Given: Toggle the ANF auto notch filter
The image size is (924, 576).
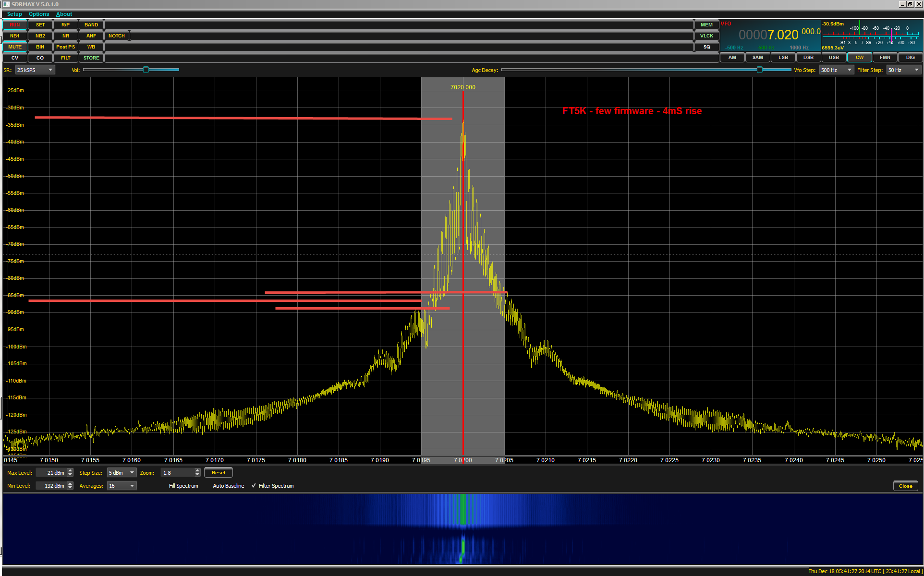Looking at the screenshot, I should (x=91, y=36).
